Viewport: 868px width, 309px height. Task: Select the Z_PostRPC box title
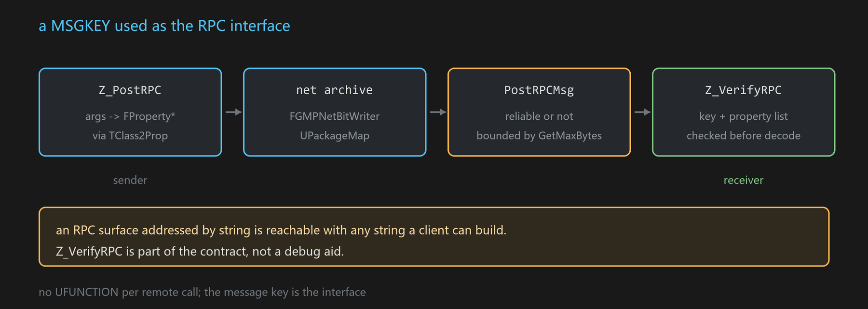pos(130,90)
